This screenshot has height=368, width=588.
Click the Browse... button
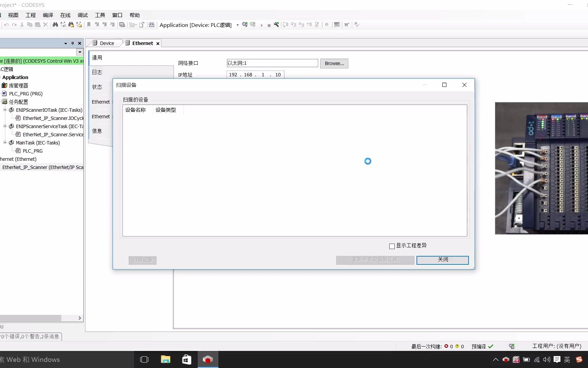tap(334, 63)
